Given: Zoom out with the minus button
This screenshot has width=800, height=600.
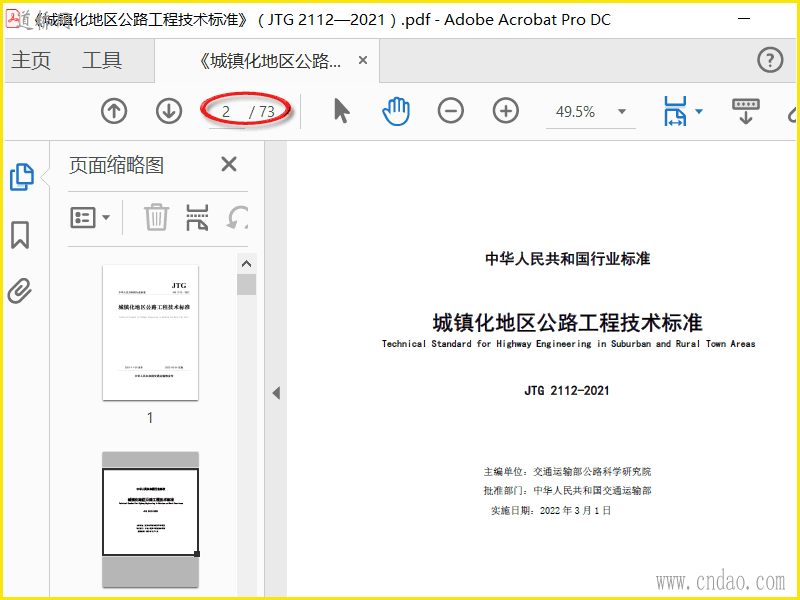Looking at the screenshot, I should tap(451, 111).
